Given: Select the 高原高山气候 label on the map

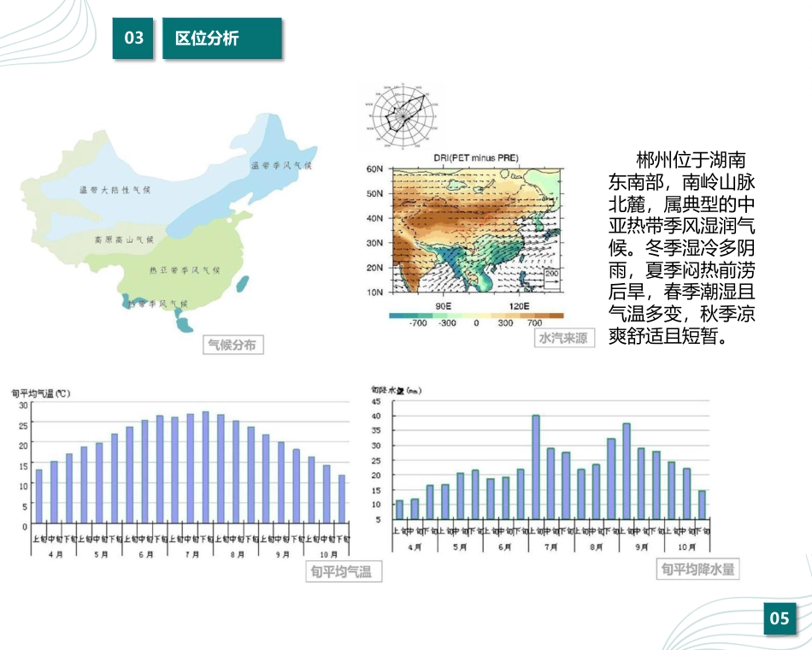Looking at the screenshot, I should point(124,239).
